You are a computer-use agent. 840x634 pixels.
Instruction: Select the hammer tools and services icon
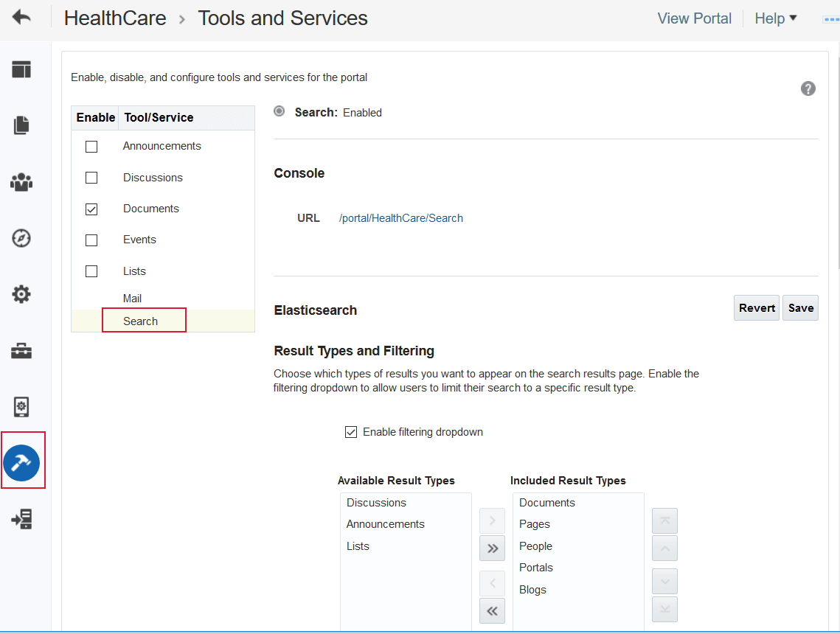(x=21, y=463)
